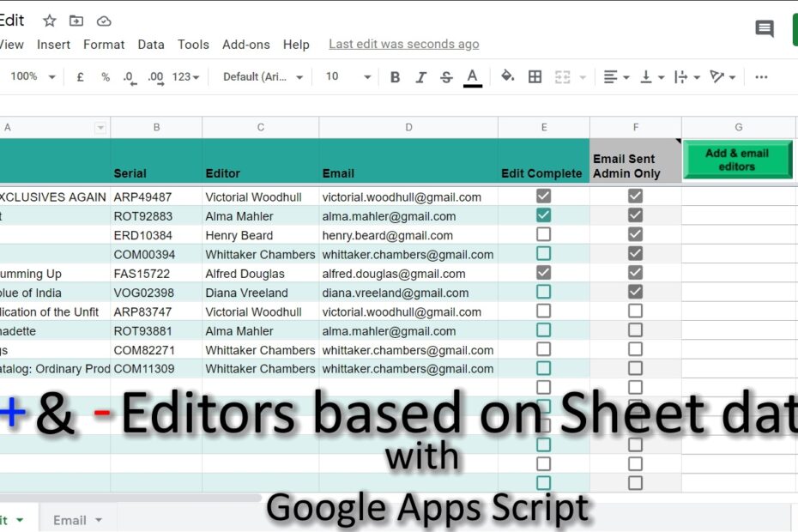
Task: Open the fill color bucket
Action: (x=507, y=76)
